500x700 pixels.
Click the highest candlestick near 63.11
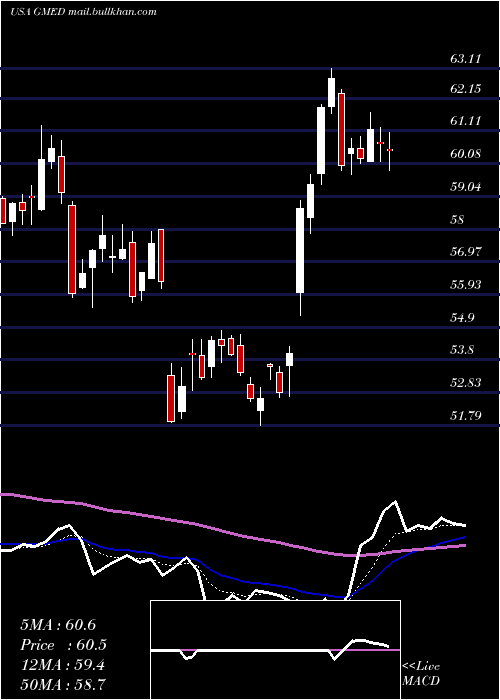pos(331,92)
